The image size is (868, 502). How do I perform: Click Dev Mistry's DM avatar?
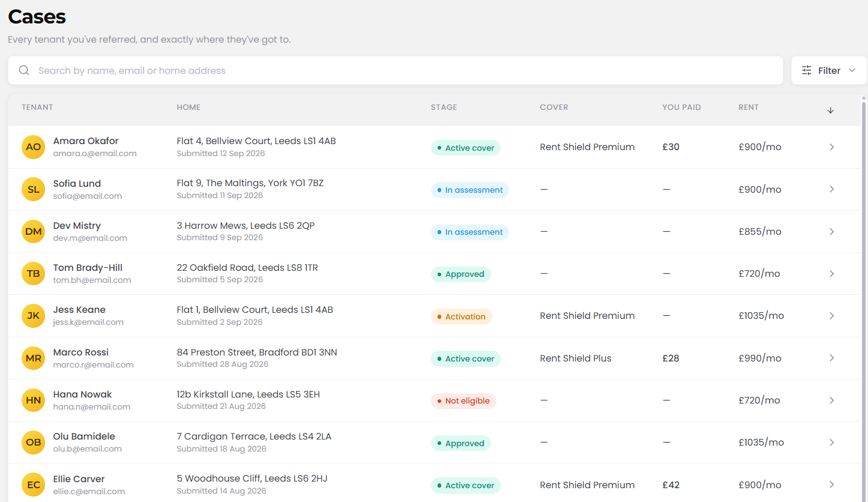34,232
